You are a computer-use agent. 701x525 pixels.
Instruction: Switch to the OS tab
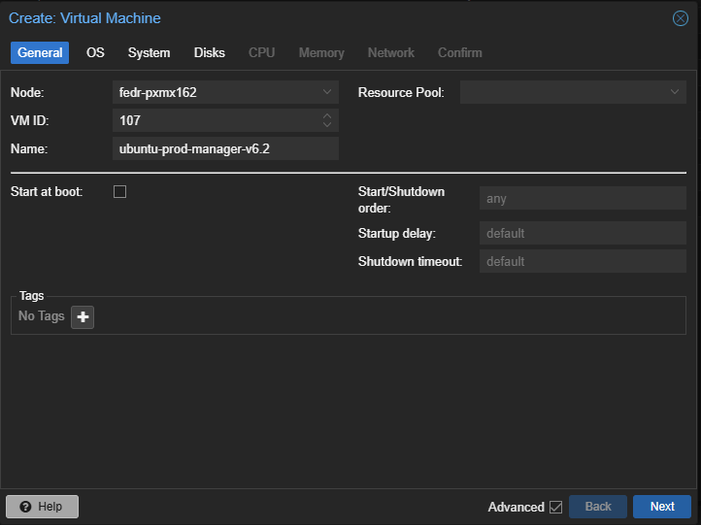pos(95,53)
